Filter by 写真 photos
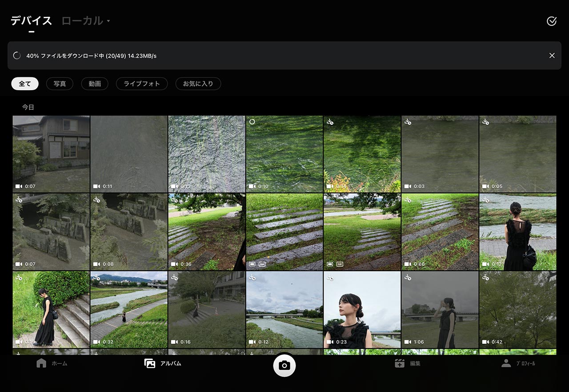 [x=60, y=84]
